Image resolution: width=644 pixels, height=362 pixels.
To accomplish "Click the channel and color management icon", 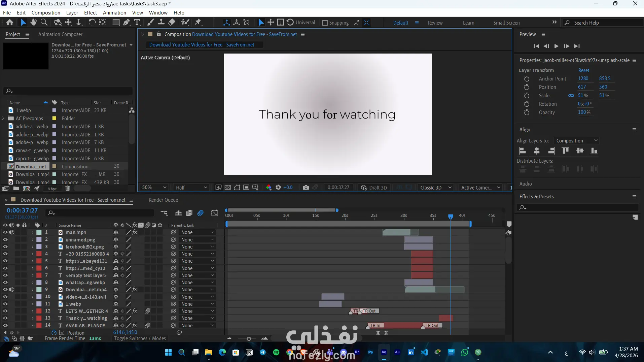I will click(269, 188).
